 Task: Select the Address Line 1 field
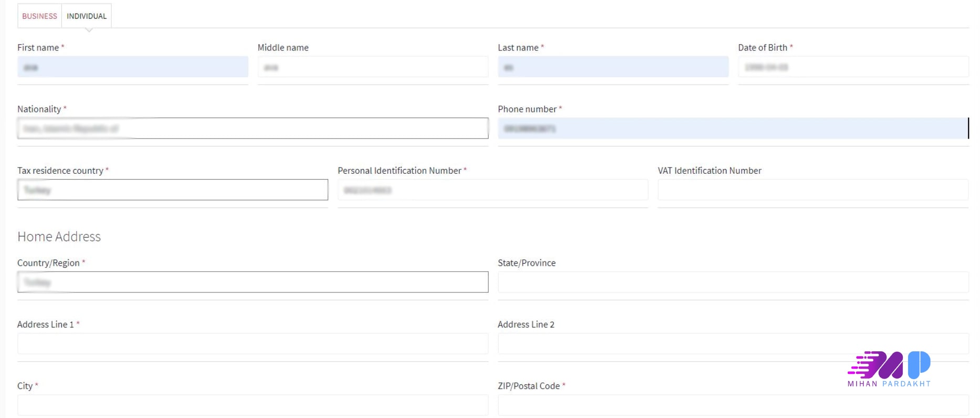pyautogui.click(x=252, y=344)
